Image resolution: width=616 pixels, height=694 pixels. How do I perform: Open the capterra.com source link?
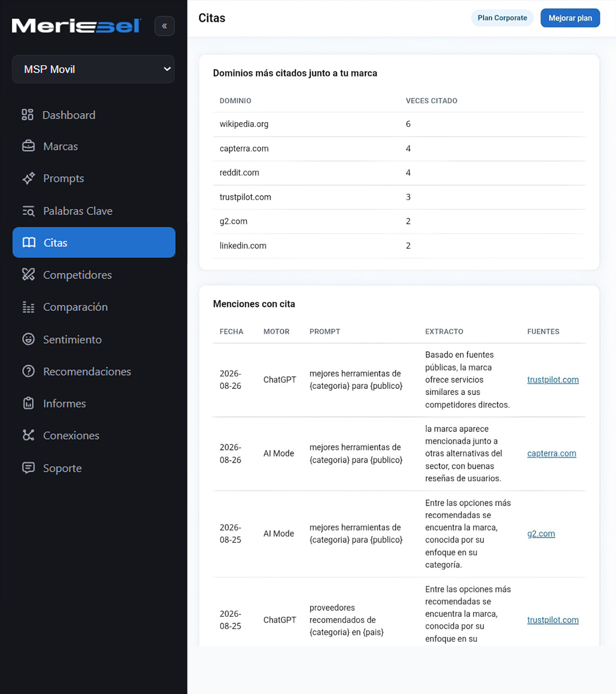coord(551,453)
